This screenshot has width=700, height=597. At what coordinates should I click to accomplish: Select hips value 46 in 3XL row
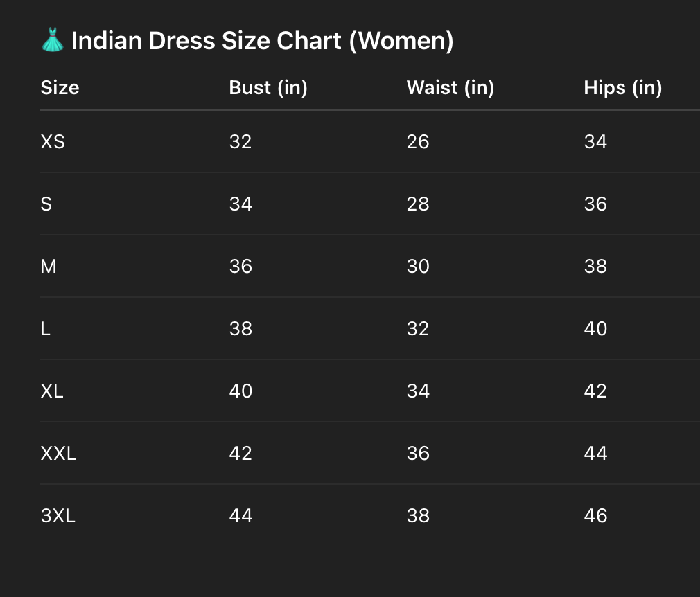pos(595,516)
